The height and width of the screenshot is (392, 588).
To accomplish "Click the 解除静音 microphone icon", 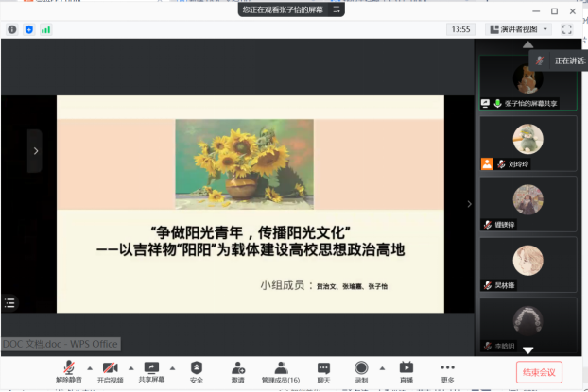I will click(x=69, y=367).
